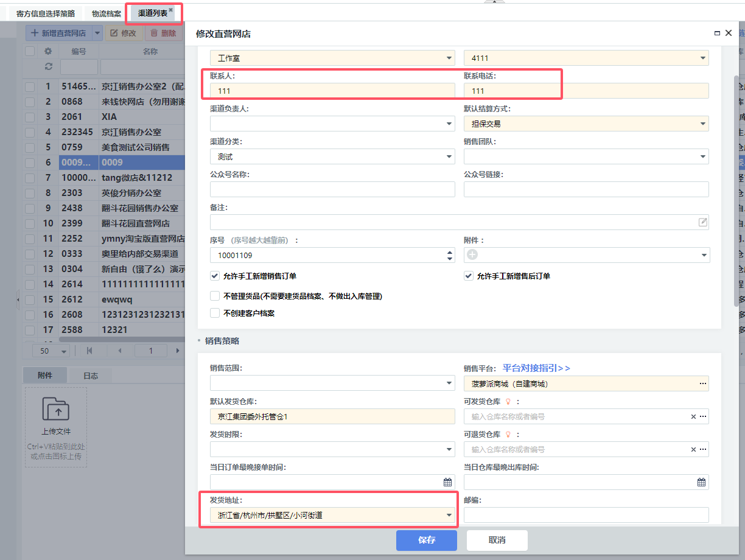Clear the 可发货仓库 field with X icon
Viewport: 745px width, 560px height.
(x=693, y=417)
